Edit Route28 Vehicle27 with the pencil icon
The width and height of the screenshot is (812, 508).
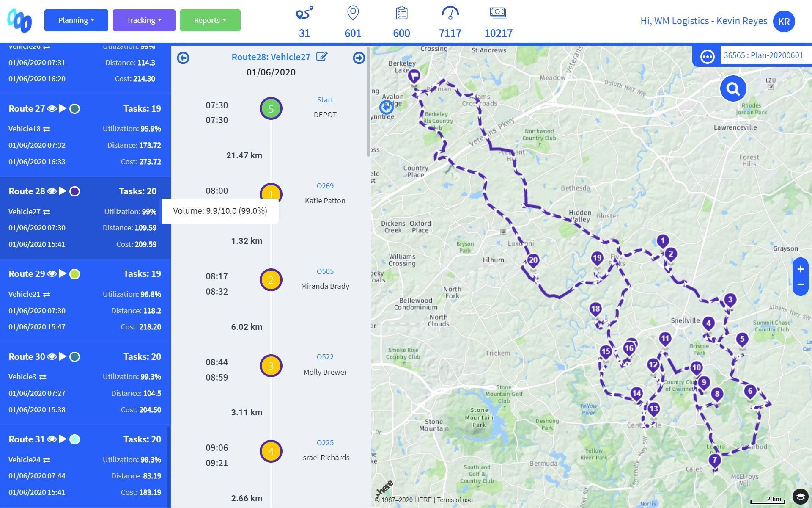[322, 57]
